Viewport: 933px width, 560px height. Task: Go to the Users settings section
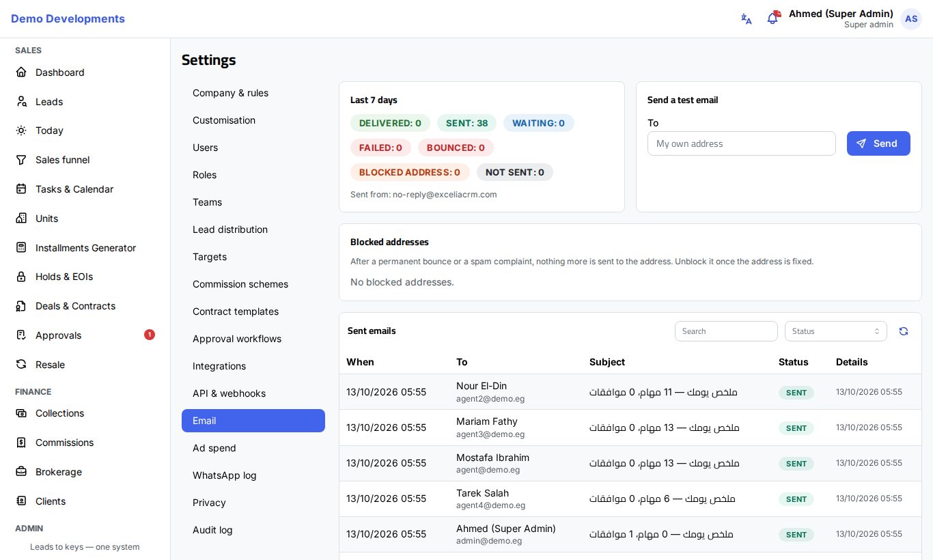253,148
